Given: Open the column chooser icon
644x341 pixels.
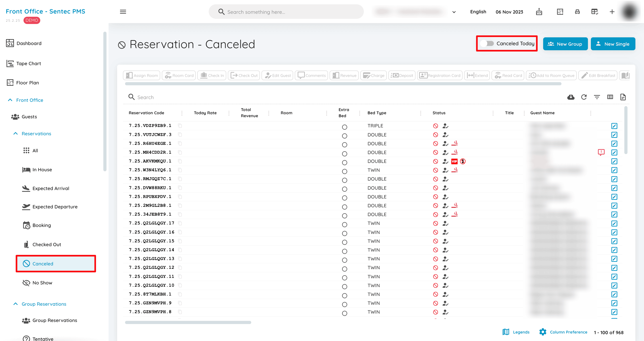Looking at the screenshot, I should 610,97.
